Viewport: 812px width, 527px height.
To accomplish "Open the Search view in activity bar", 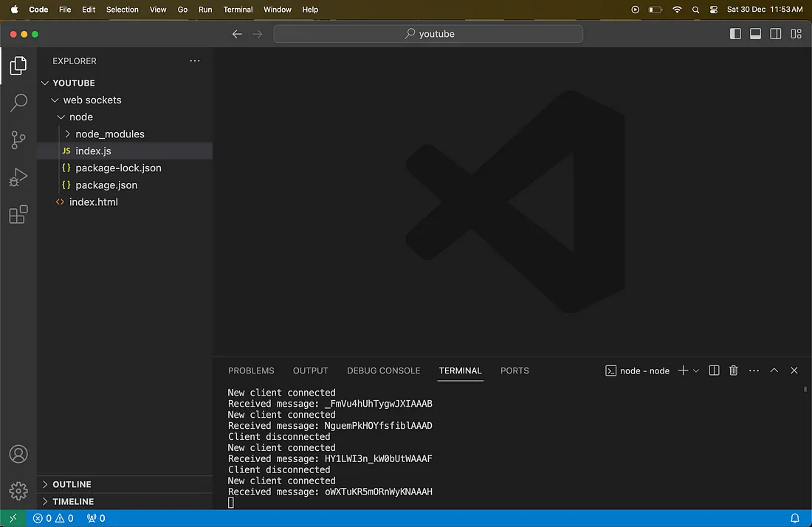I will click(x=18, y=103).
